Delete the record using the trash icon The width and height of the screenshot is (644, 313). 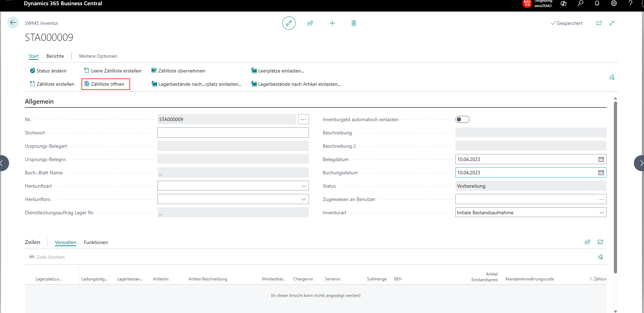click(x=354, y=23)
